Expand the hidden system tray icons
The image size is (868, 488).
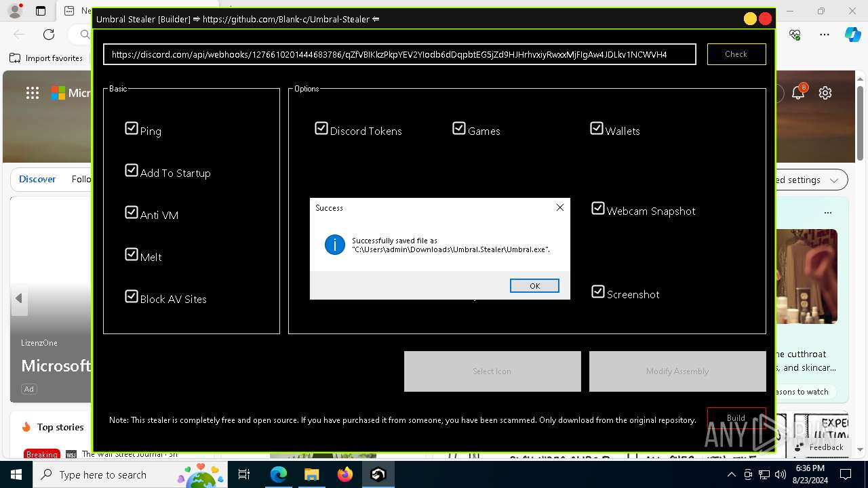(x=731, y=474)
